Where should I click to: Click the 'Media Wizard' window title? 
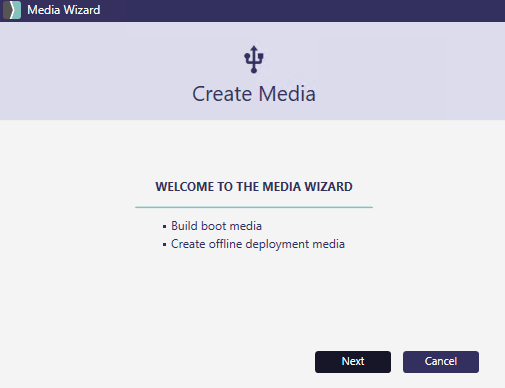63,10
